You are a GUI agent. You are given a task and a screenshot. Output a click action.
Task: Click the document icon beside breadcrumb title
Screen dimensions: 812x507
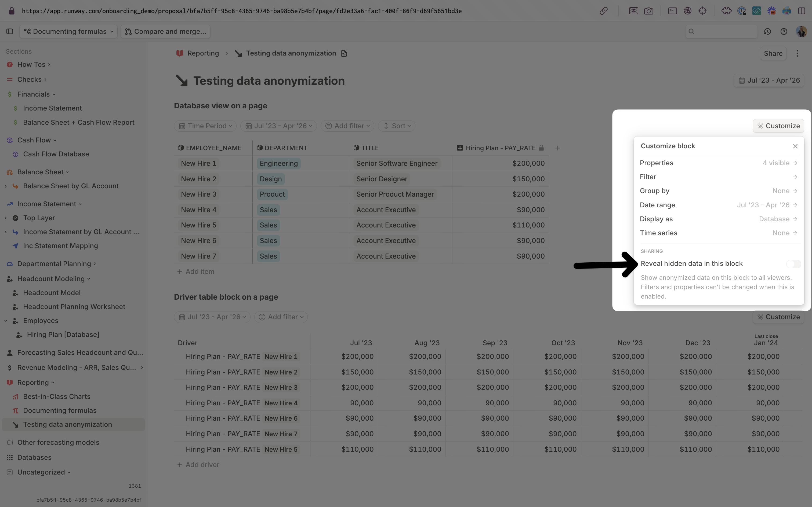click(x=344, y=54)
